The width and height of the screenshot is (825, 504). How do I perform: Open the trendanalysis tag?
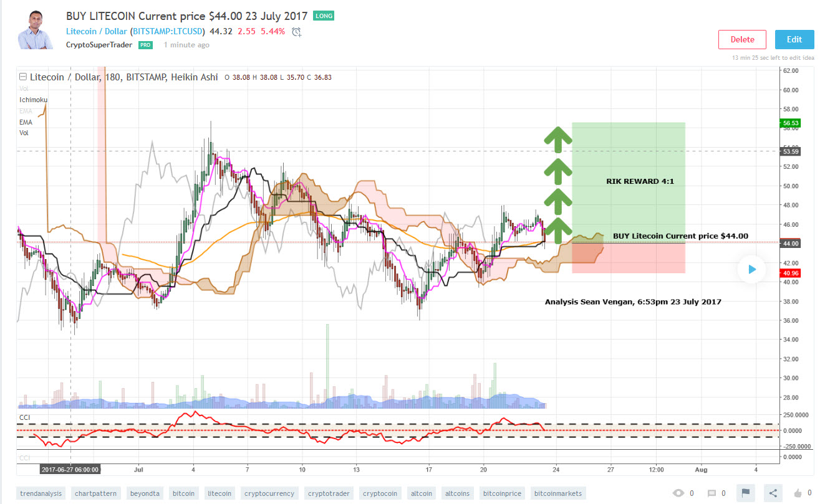tap(41, 493)
